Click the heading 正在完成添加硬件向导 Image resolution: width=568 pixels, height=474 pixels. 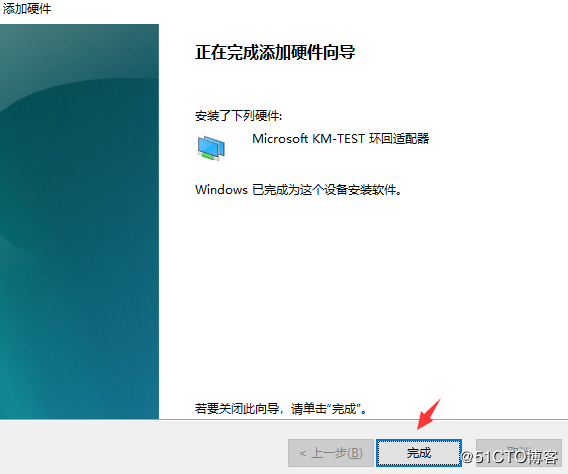275,52
